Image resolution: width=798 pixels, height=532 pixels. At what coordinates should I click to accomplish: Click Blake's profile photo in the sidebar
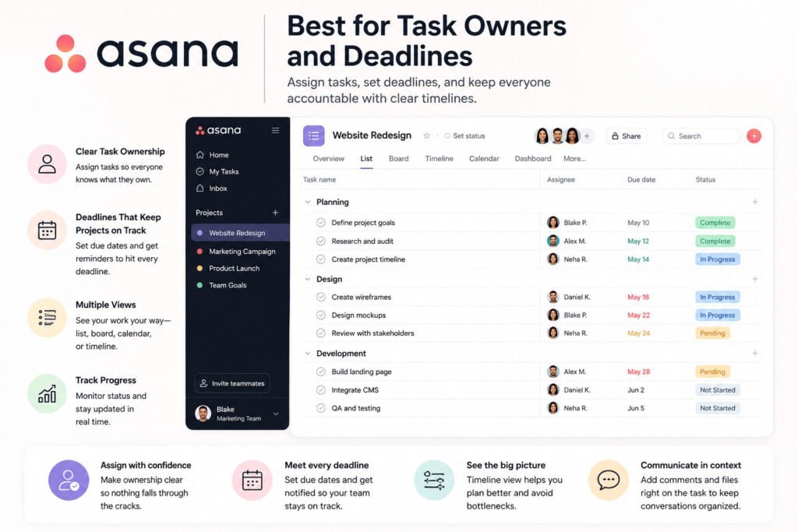[203, 413]
